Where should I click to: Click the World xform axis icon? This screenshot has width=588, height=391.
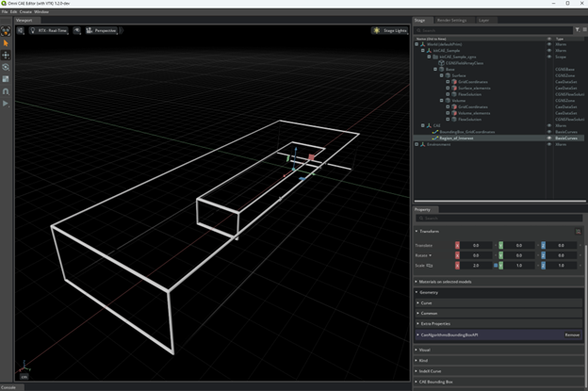point(422,44)
